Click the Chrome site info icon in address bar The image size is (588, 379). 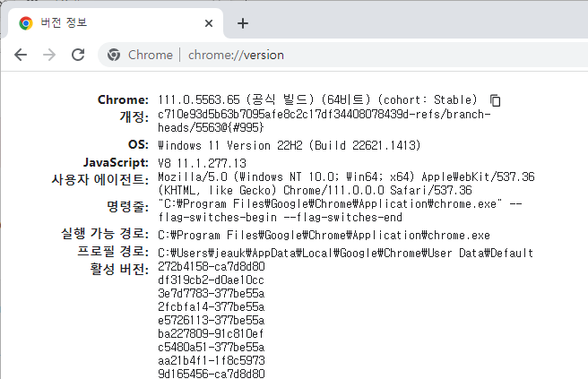(114, 56)
